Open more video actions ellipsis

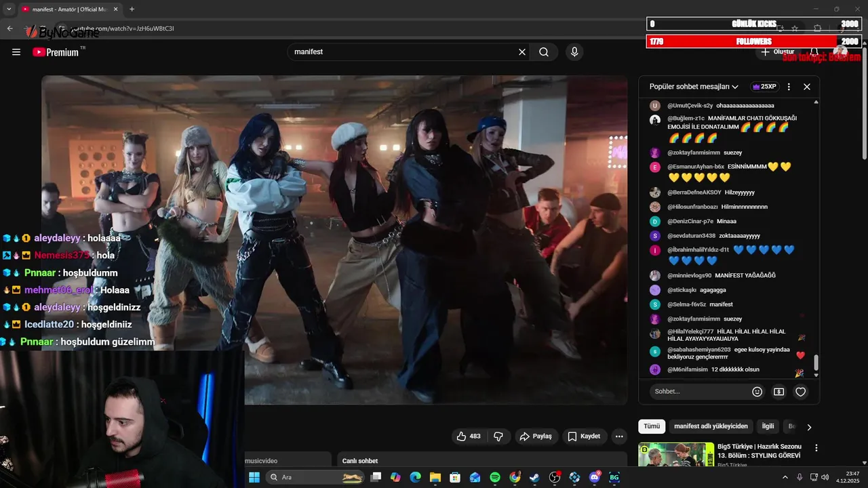(619, 436)
